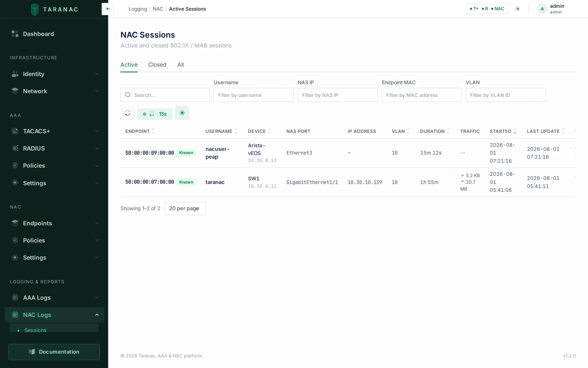Image resolution: width=588 pixels, height=368 pixels.
Task: Sort by Username column arrows
Action: pos(236,131)
